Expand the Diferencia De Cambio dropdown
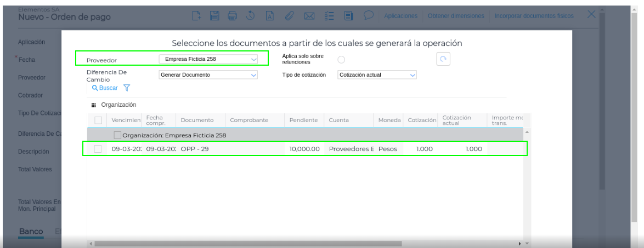This screenshot has width=644, height=248. pos(207,75)
